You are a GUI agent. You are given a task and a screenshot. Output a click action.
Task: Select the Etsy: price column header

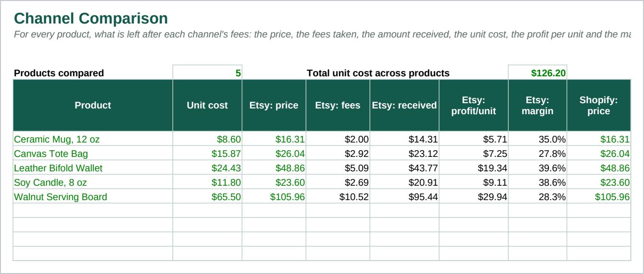274,105
